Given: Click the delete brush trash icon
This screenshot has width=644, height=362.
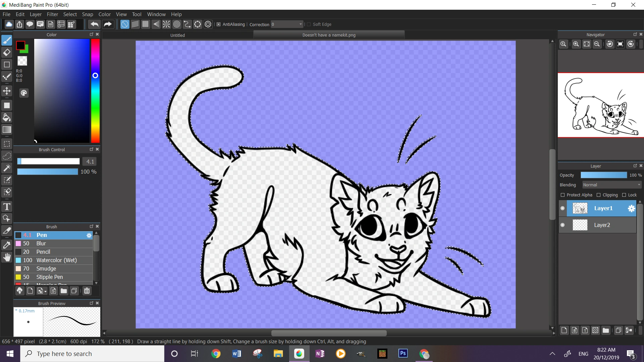Looking at the screenshot, I should 87,291.
